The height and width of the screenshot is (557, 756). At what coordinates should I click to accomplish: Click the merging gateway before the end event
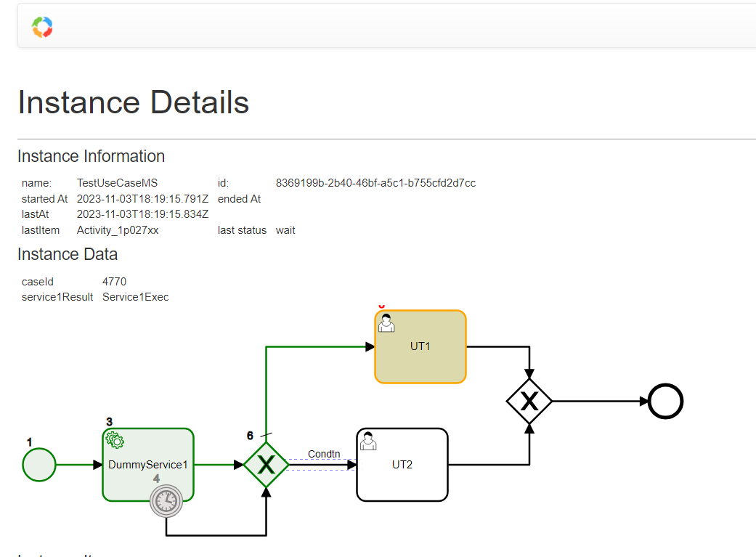pos(529,401)
